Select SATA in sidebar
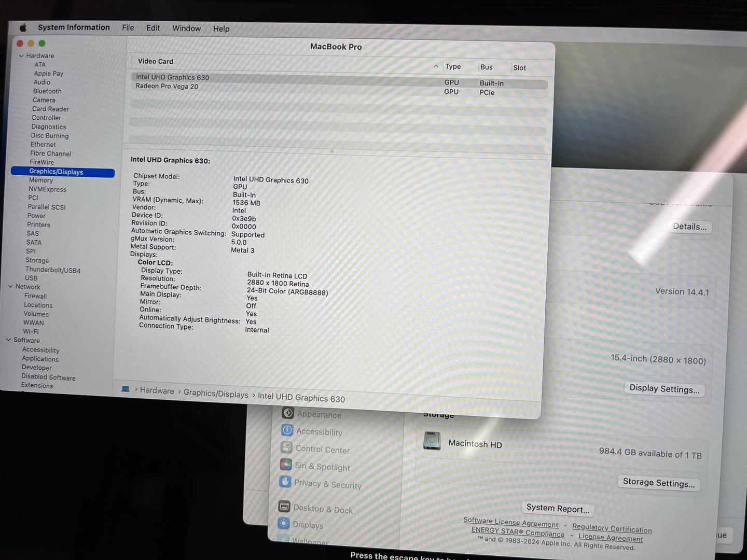Viewport: 747px width, 560px height. click(34, 242)
